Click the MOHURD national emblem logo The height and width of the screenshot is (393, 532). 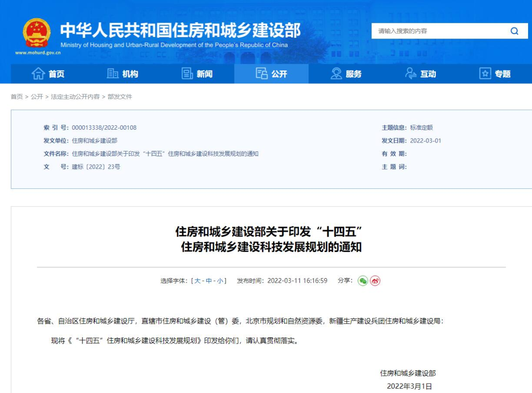point(36,34)
